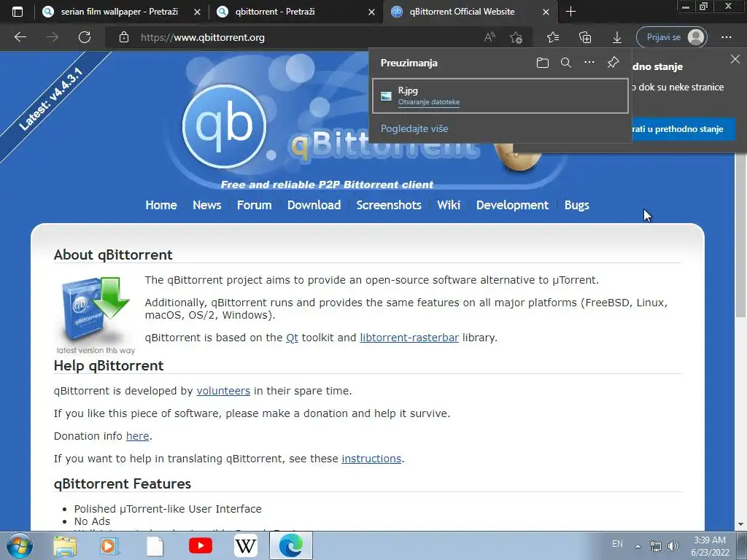This screenshot has width=747, height=560.
Task: Close the qbittorrent search tab
Action: (x=371, y=12)
